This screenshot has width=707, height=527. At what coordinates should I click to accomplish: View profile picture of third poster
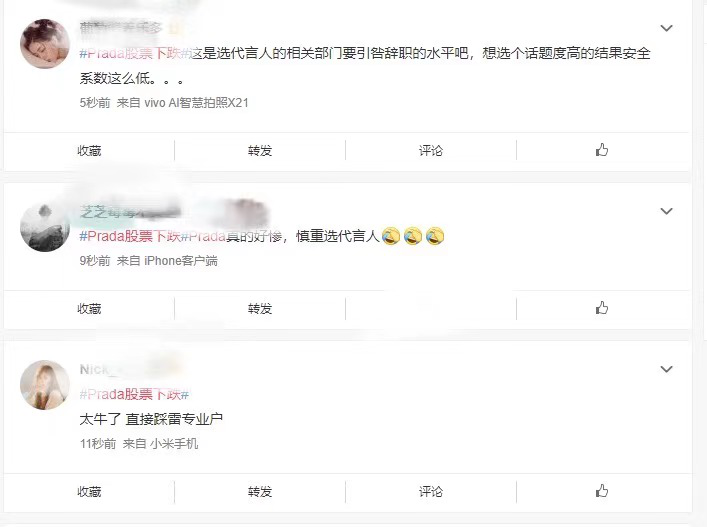(x=45, y=385)
